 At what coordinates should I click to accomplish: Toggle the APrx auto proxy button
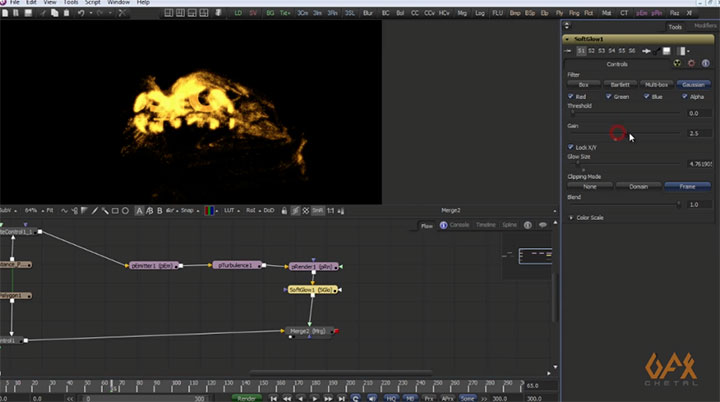point(447,398)
